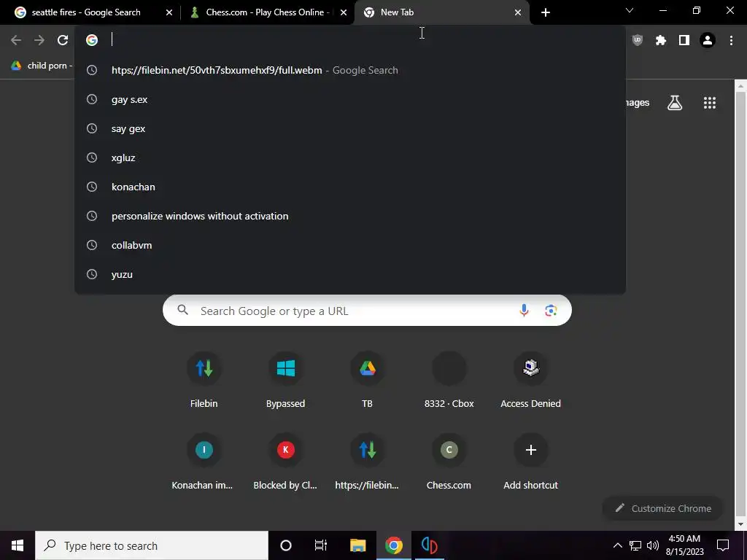Screen dimensions: 747x560
Task: Open the uBlock shield extension icon
Action: pos(637,41)
